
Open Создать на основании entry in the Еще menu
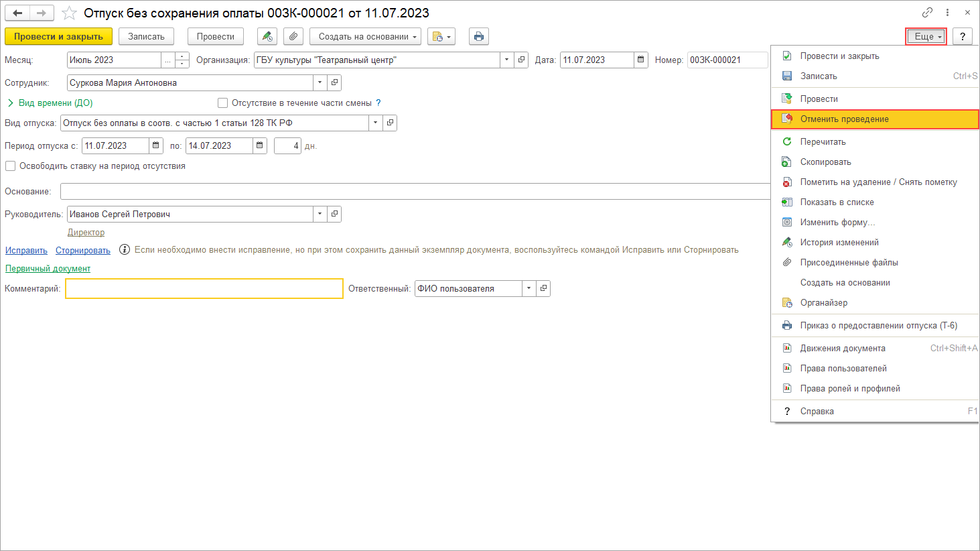pos(875,282)
